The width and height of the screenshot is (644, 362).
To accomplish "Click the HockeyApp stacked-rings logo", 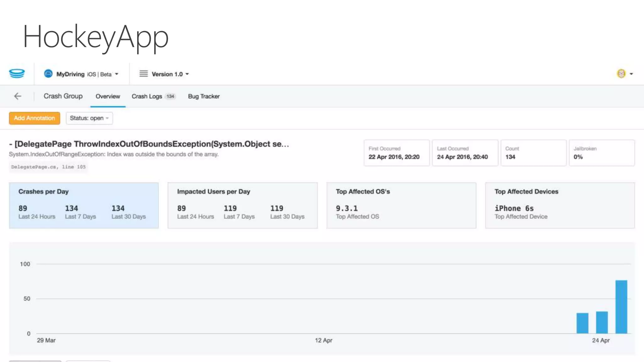I will pos(17,74).
